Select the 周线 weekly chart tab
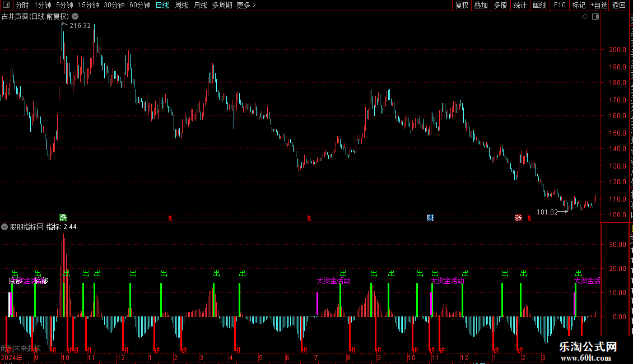This screenshot has height=364, width=633. [181, 5]
